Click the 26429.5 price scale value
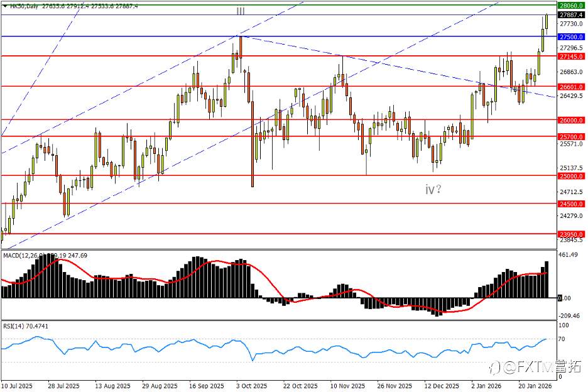The image size is (588, 392). click(x=571, y=96)
